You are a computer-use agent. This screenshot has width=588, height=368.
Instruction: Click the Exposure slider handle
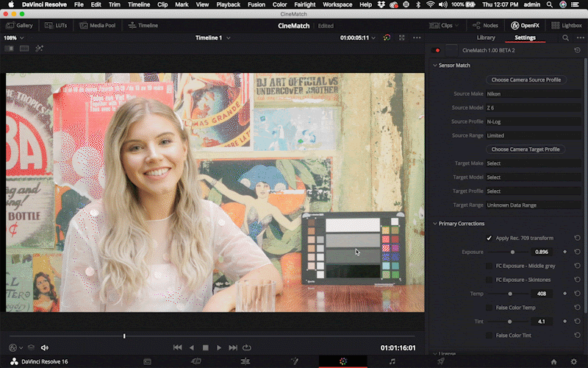[512, 252]
